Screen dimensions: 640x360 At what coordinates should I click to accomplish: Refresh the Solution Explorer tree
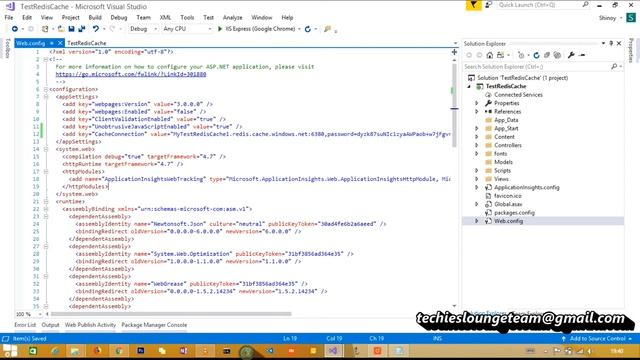pos(536,55)
